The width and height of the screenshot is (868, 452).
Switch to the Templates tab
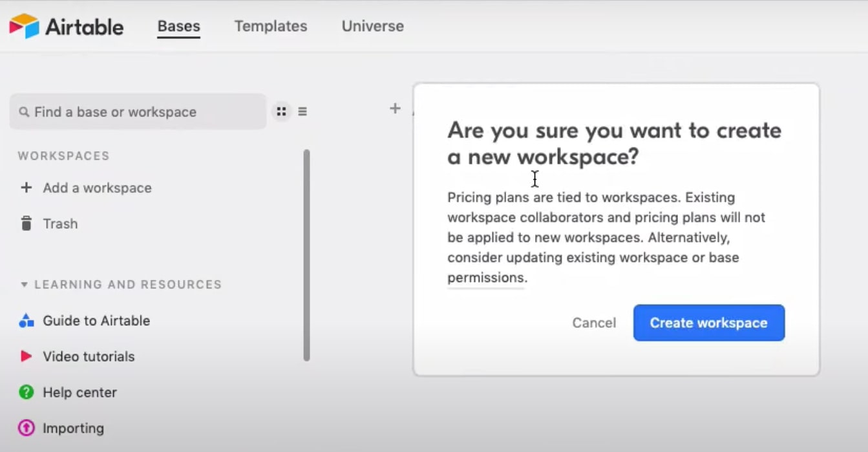(270, 27)
